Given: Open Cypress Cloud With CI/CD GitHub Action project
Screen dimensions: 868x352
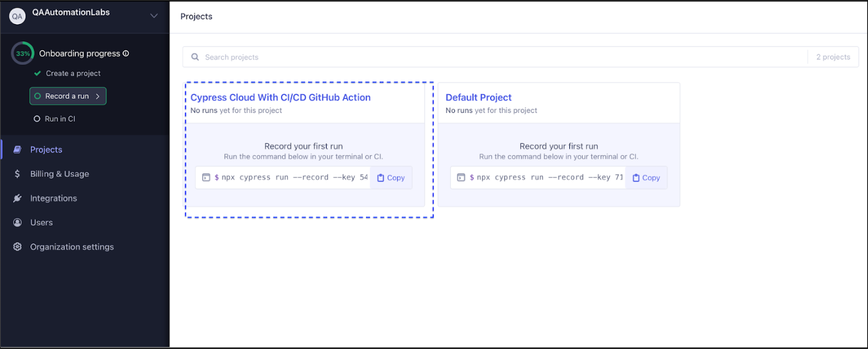Looking at the screenshot, I should 280,98.
